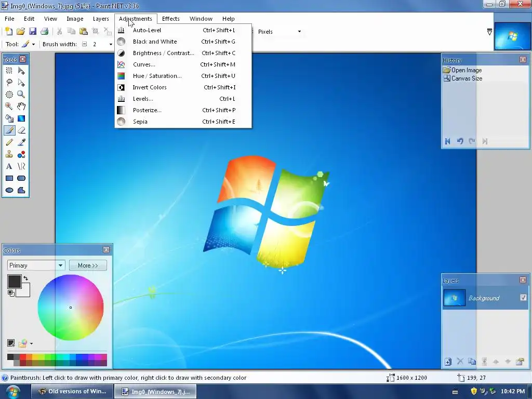Toggle Background layer visibility checkbox
This screenshot has height=399, width=532.
coord(523,298)
